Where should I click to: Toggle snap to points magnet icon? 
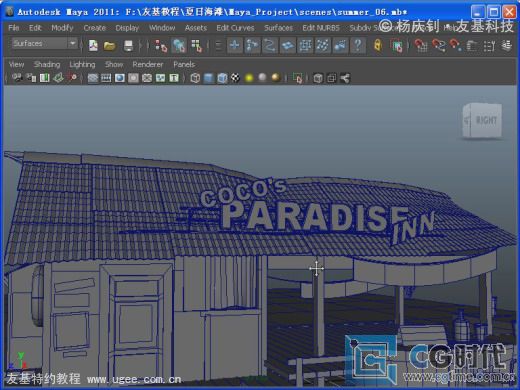pyautogui.click(x=456, y=46)
